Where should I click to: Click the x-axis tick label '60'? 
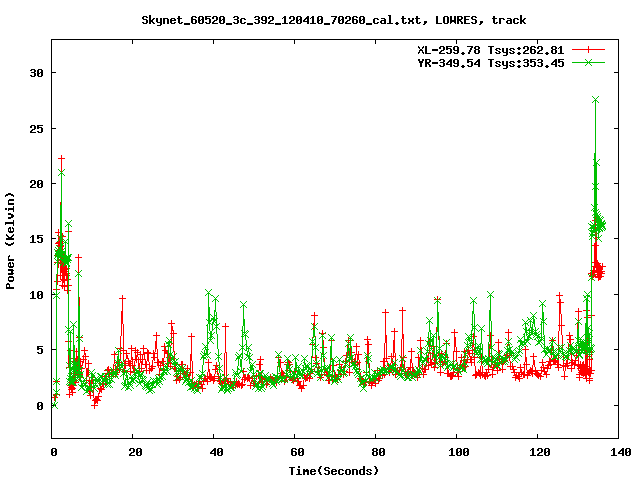pos(297,452)
